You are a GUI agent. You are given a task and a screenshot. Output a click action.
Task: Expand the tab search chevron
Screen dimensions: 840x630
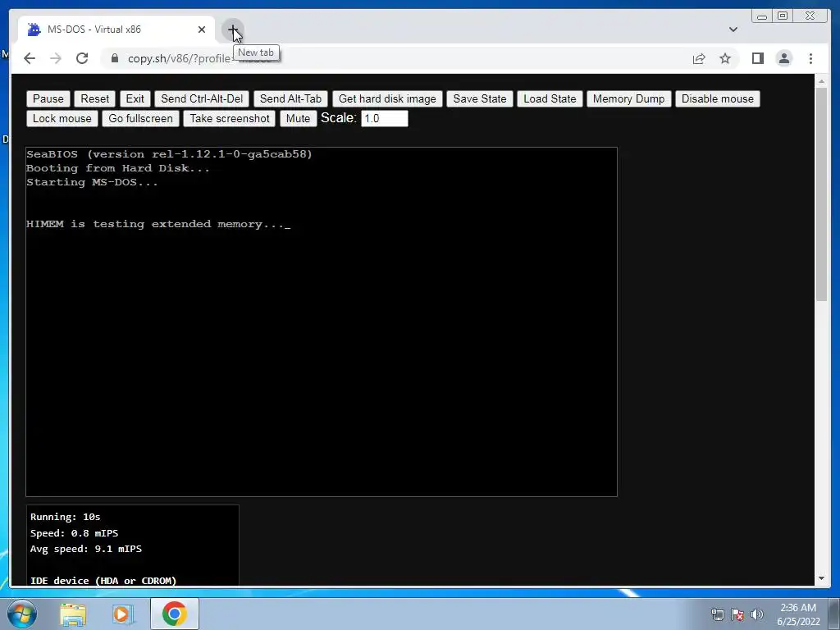click(733, 30)
